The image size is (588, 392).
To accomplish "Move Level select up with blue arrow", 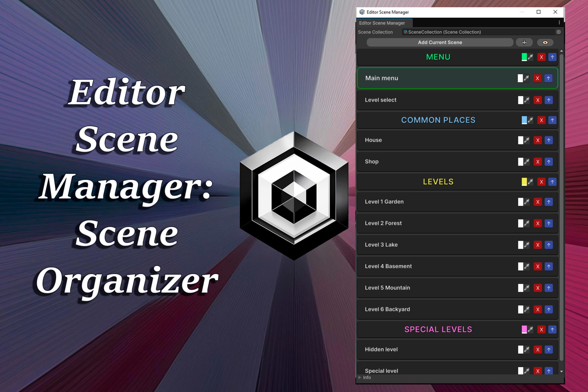I will coord(548,100).
